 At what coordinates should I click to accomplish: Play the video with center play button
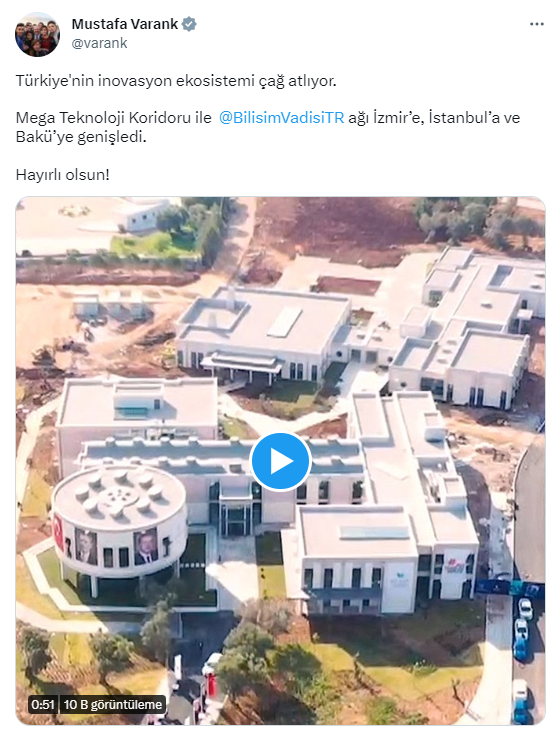280,461
